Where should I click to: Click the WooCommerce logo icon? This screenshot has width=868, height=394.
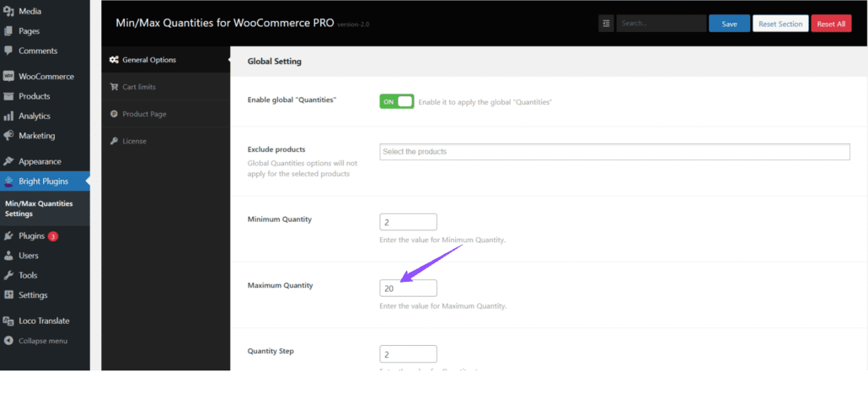point(8,77)
